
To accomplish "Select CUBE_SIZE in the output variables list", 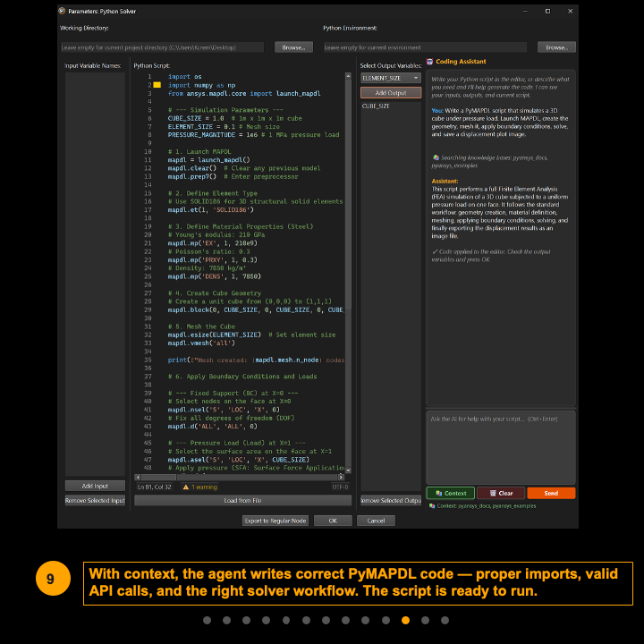I will click(376, 106).
